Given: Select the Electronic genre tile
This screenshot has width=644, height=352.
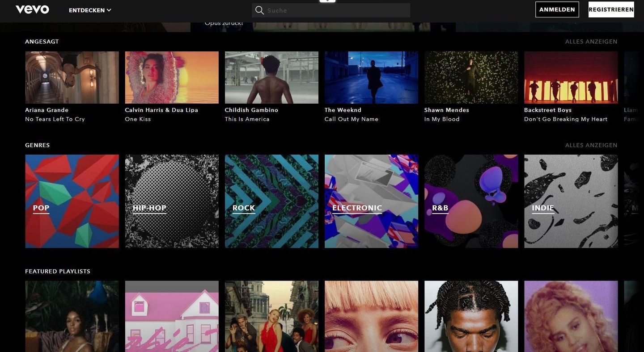Looking at the screenshot, I should (x=371, y=201).
